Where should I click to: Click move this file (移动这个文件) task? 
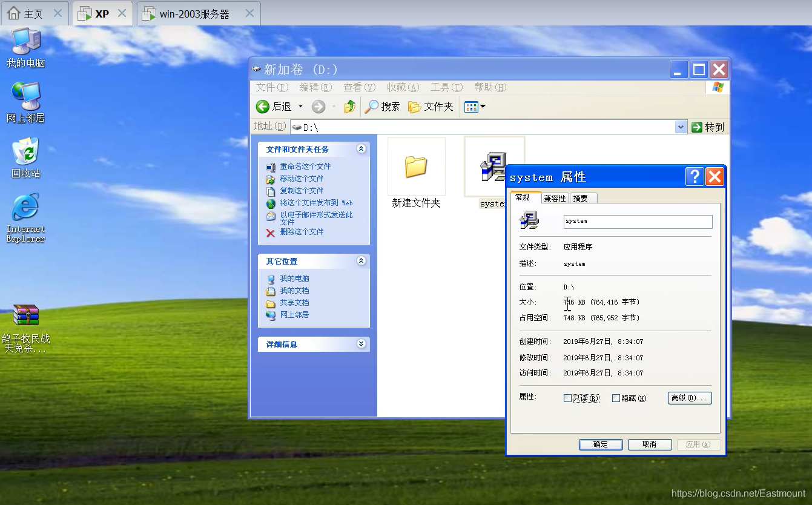(302, 179)
